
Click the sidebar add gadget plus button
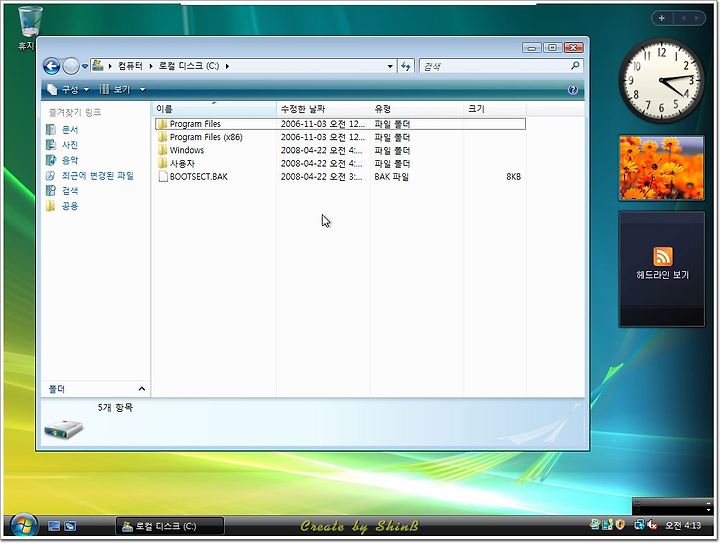point(662,18)
